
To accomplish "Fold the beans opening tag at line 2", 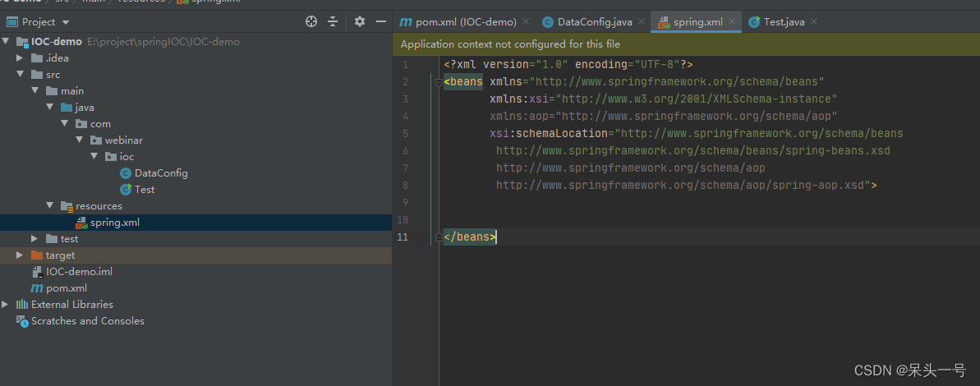I will point(438,82).
